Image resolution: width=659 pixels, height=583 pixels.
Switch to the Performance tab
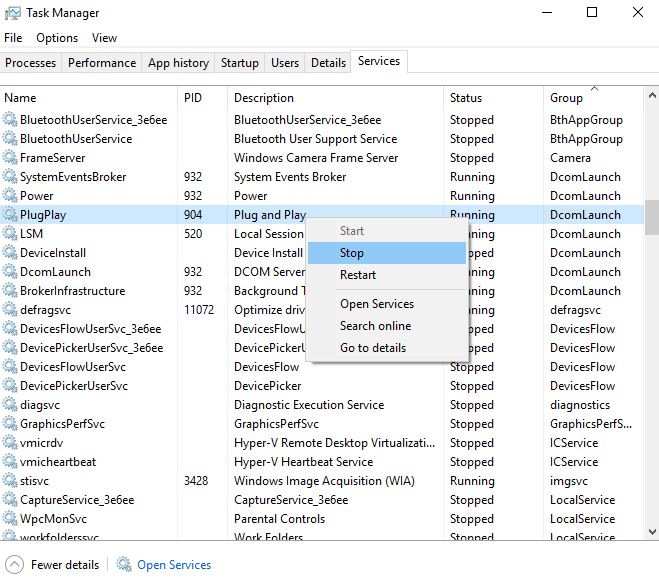tap(102, 63)
